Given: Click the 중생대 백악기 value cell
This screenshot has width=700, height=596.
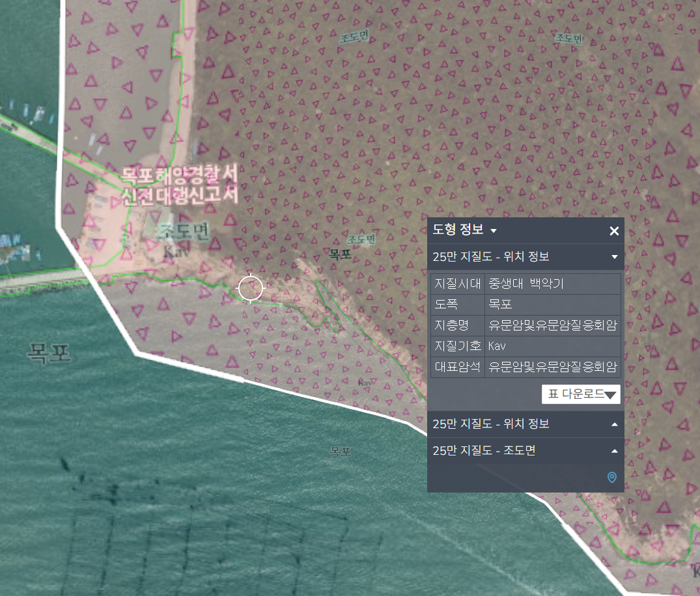Looking at the screenshot, I should [552, 284].
